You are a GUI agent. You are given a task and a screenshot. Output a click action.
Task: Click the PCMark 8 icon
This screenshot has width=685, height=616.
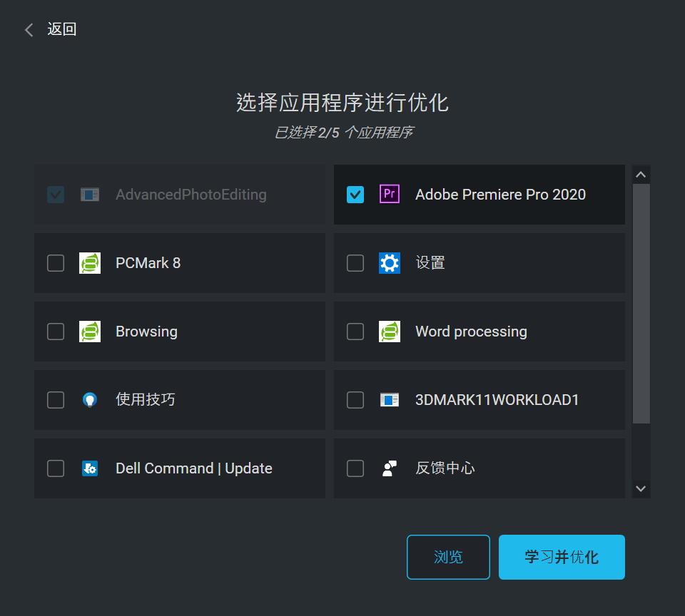pyautogui.click(x=90, y=262)
